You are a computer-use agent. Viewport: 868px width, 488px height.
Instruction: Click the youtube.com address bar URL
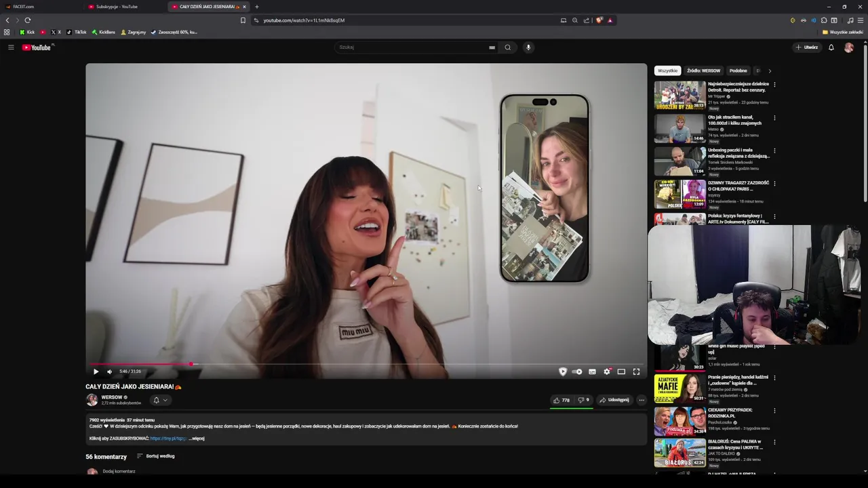coord(304,20)
